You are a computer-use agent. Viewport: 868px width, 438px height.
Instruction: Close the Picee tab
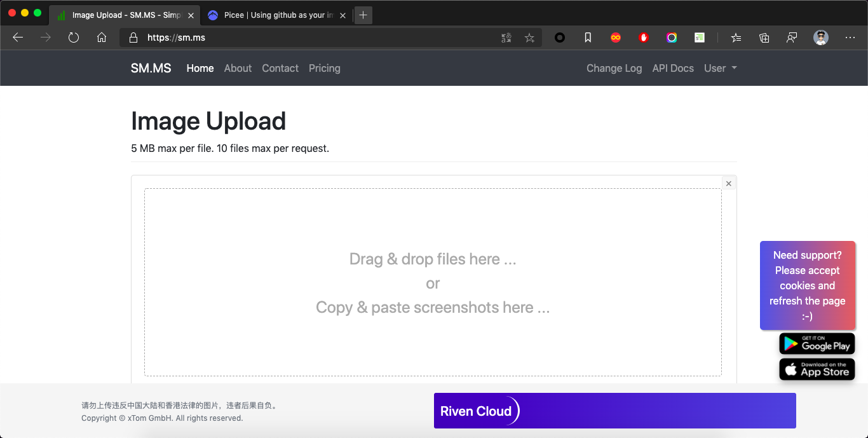[343, 15]
